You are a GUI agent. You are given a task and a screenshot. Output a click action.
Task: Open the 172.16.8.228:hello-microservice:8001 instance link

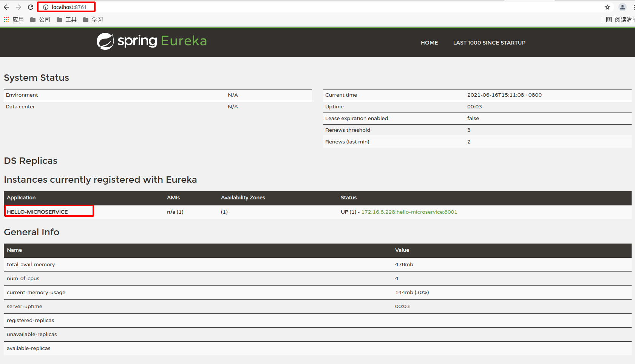point(409,212)
